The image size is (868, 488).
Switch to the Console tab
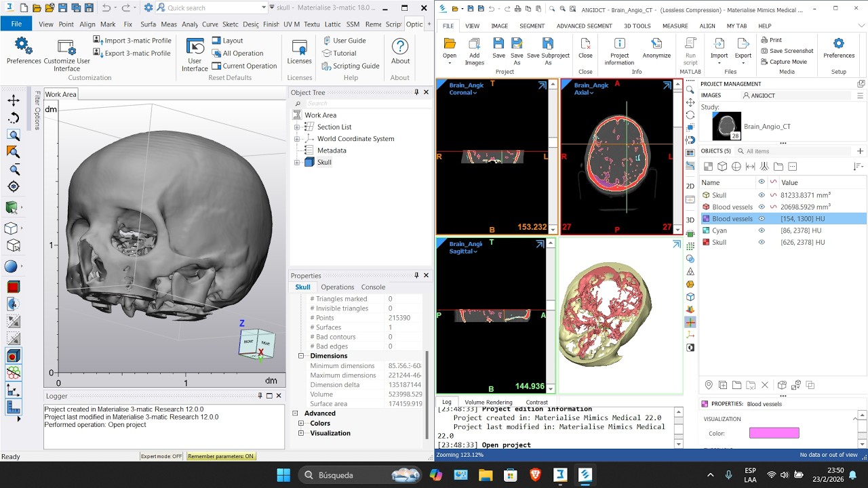pos(373,287)
